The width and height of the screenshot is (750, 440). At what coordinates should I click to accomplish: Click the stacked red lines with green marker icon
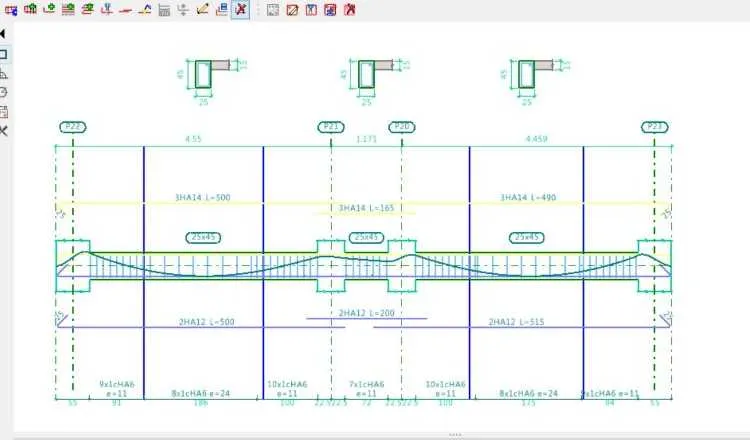[x=68, y=9]
